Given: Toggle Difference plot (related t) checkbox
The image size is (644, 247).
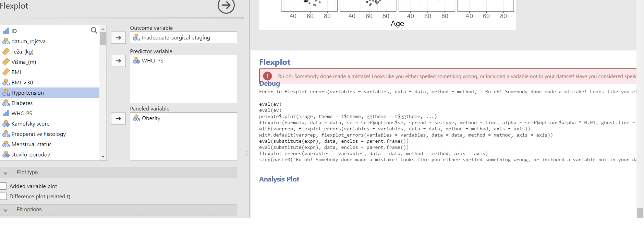Looking at the screenshot, I should click(4, 196).
